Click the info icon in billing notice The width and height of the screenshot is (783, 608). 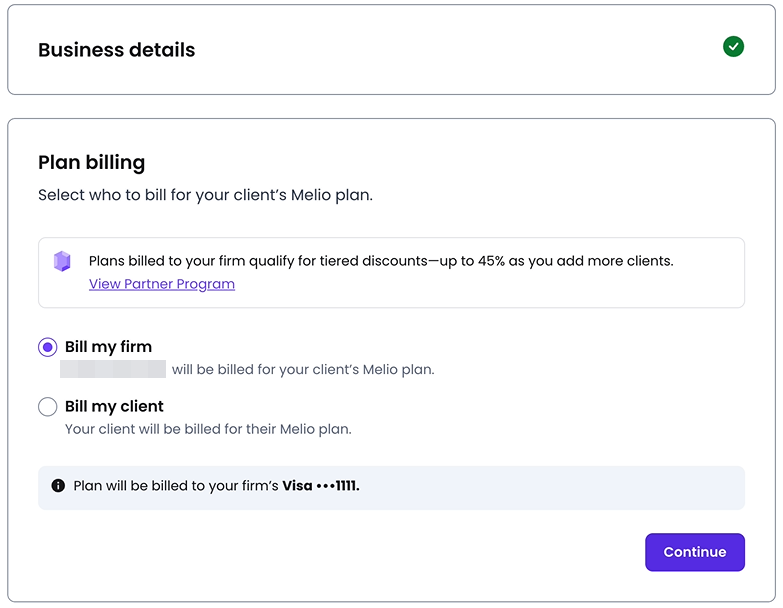tap(58, 486)
